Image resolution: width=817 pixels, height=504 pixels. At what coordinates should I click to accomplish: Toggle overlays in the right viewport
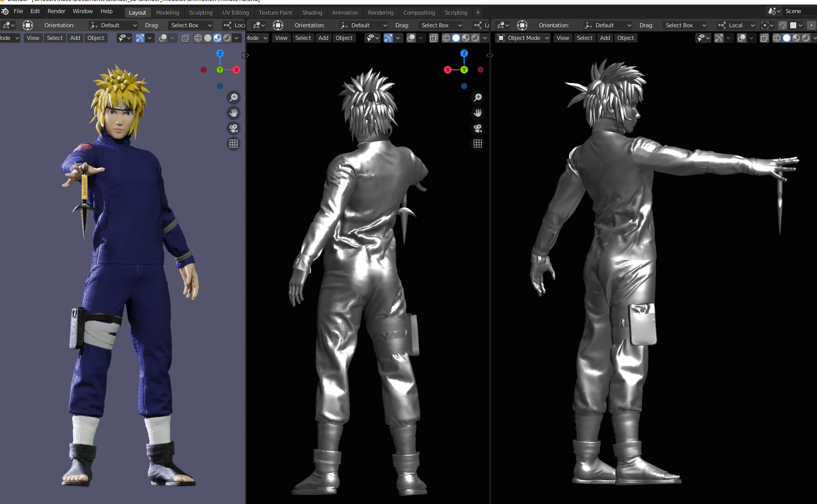tap(742, 38)
